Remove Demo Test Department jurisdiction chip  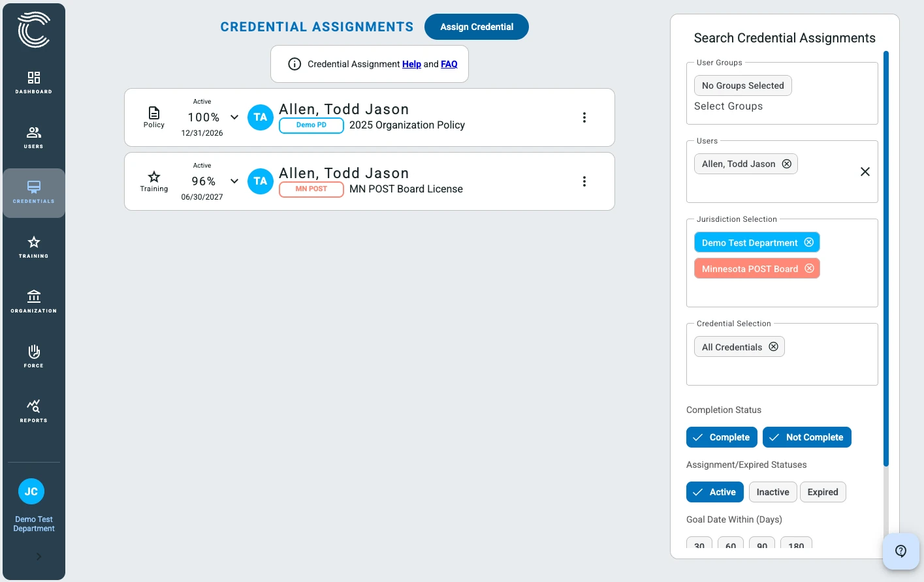(x=809, y=242)
